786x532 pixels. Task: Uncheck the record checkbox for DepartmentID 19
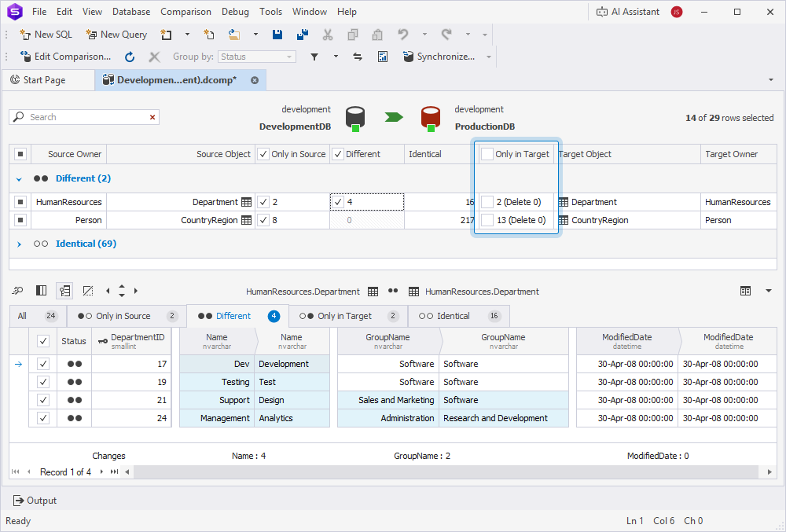43,382
